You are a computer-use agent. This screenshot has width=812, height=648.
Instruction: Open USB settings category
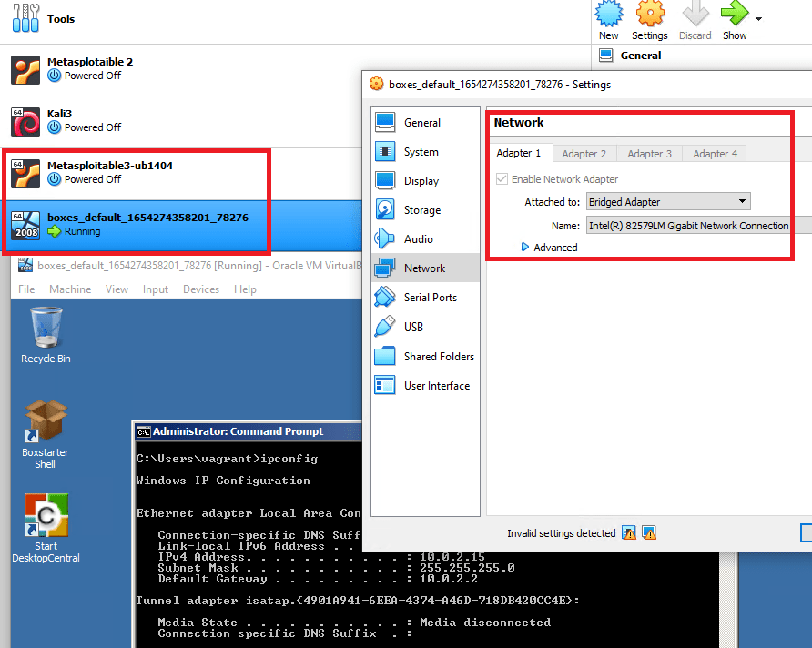pyautogui.click(x=426, y=327)
